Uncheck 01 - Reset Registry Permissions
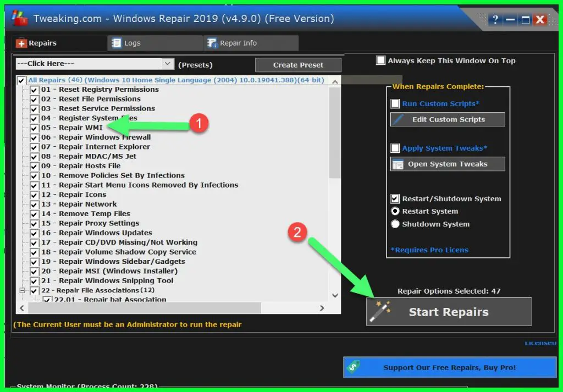563x392 pixels. point(34,90)
